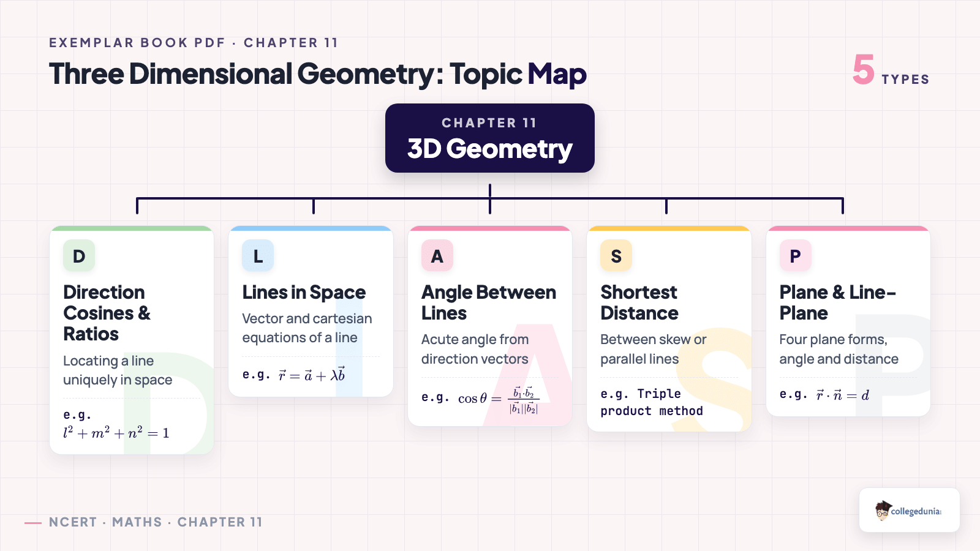The image size is (980, 551).
Task: Open the Direction Cosines & Ratios heading
Action: [x=107, y=313]
